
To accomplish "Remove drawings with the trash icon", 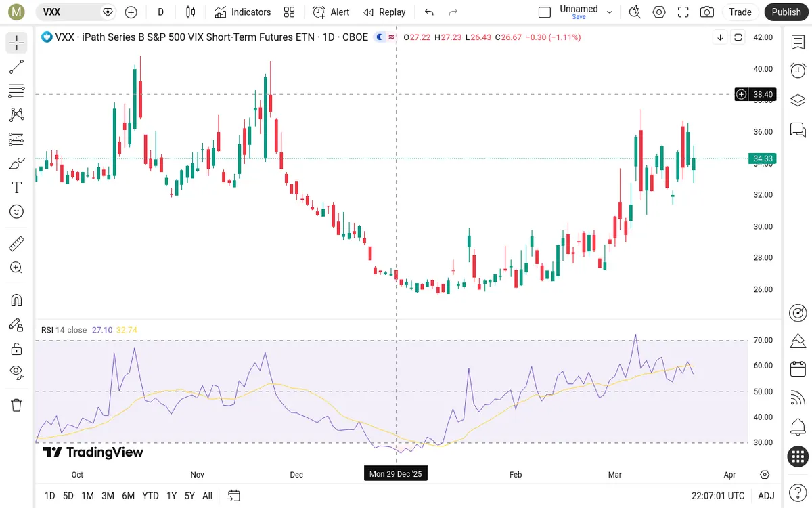I will tap(17, 405).
